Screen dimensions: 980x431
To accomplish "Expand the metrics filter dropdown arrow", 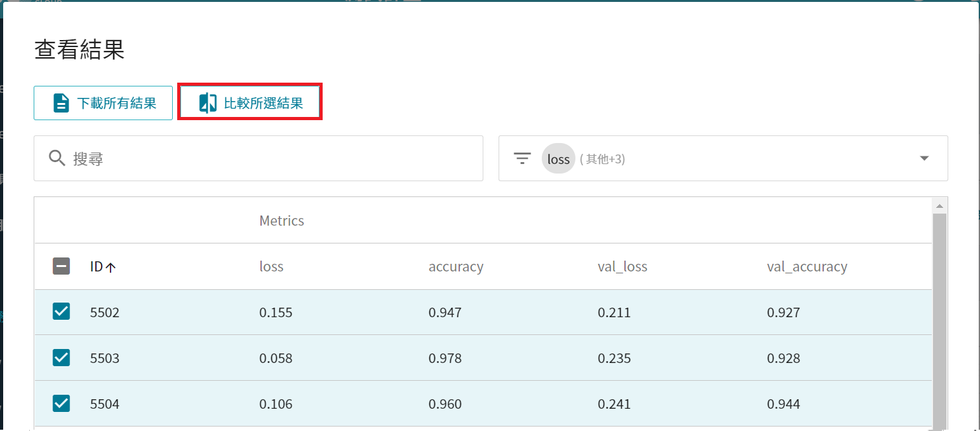I will (x=924, y=158).
